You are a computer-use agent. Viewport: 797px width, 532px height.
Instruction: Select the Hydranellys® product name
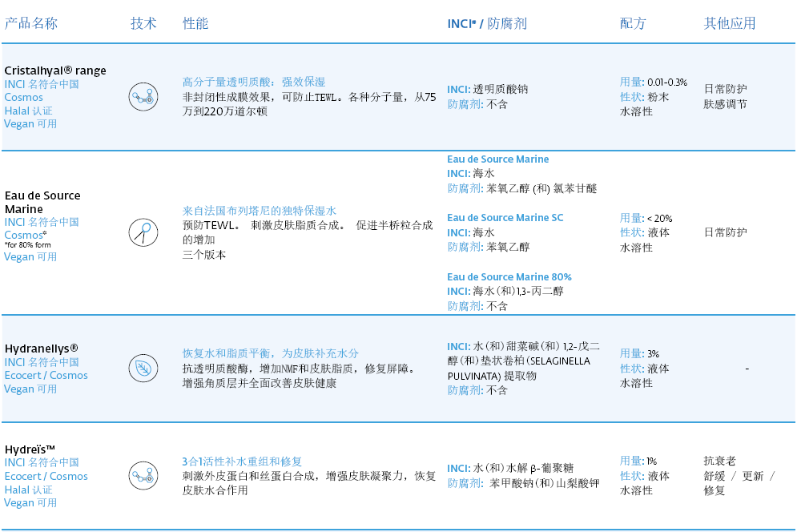(41, 349)
